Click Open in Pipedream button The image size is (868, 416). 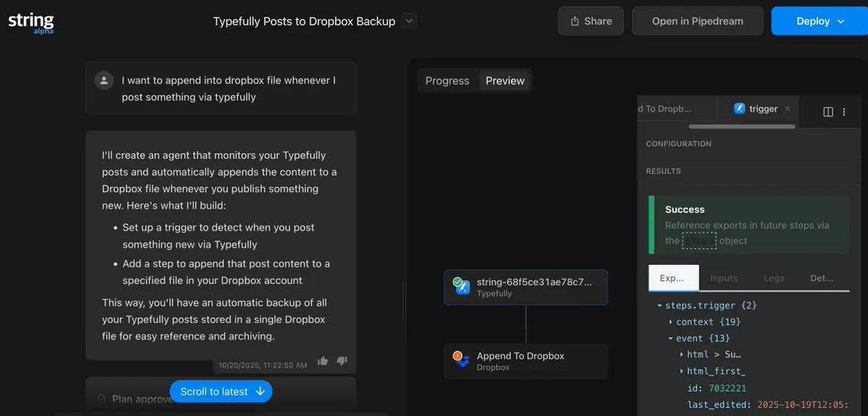(697, 21)
